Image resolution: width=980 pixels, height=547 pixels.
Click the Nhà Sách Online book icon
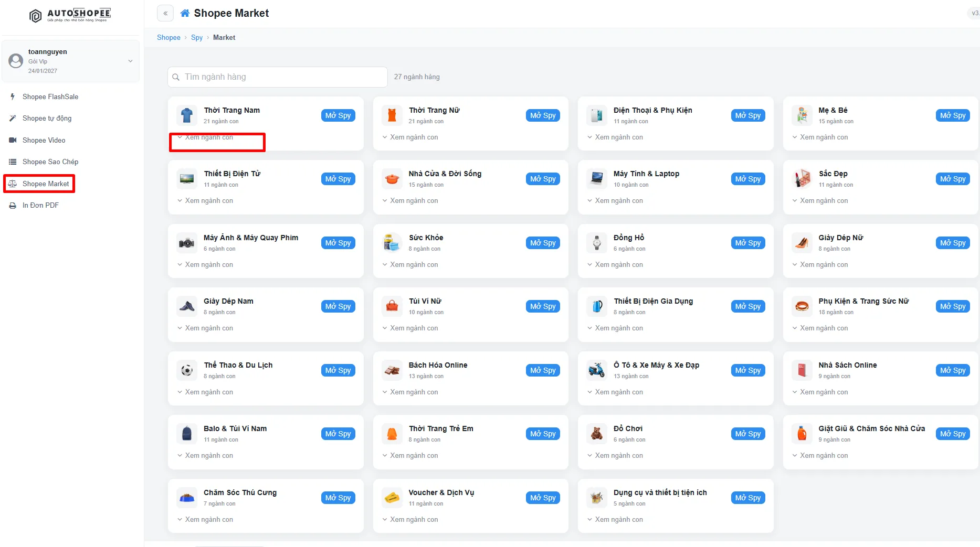[x=802, y=370]
